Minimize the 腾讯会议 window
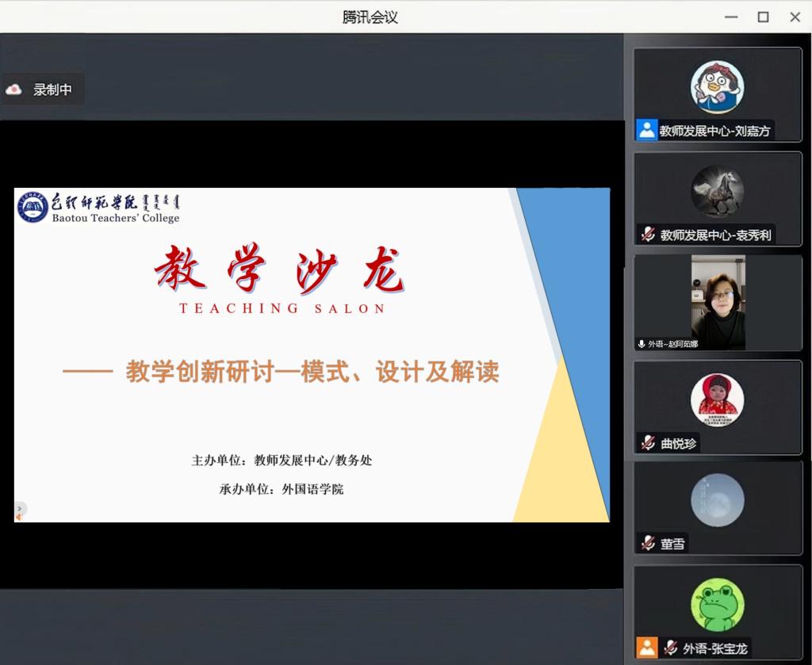This screenshot has width=812, height=665. point(731,17)
